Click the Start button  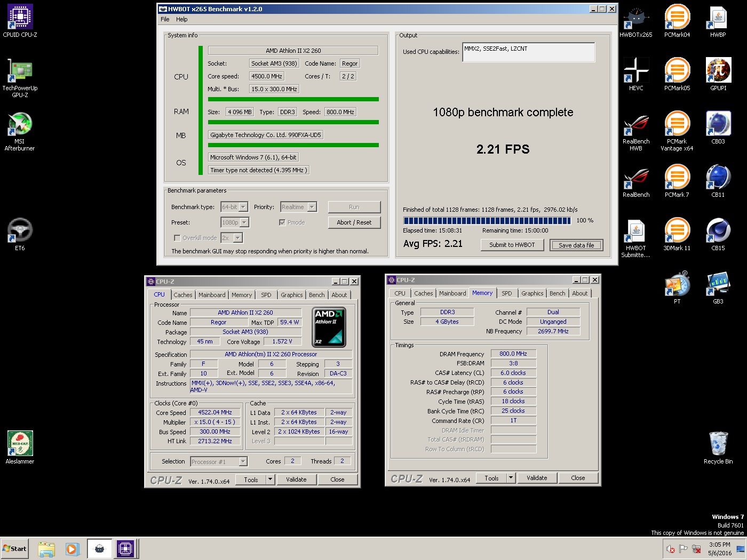click(14, 549)
